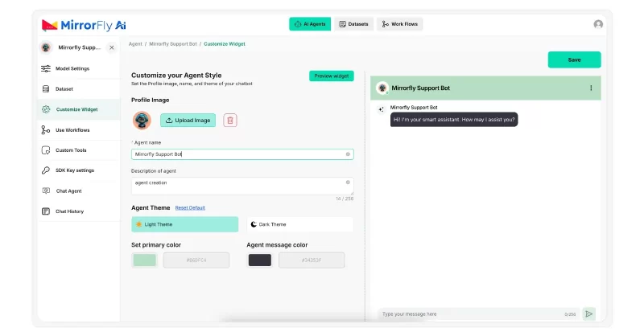Click the Type your message here field

click(x=479, y=314)
